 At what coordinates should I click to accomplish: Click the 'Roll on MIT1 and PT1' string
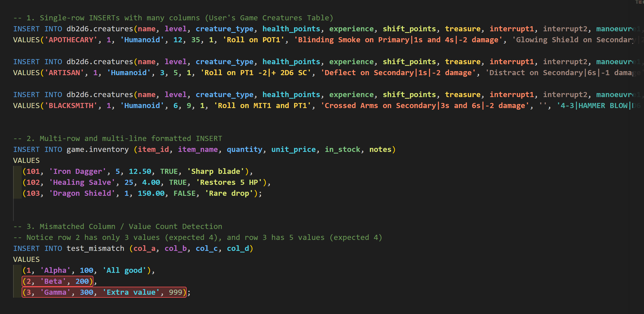[262, 106]
